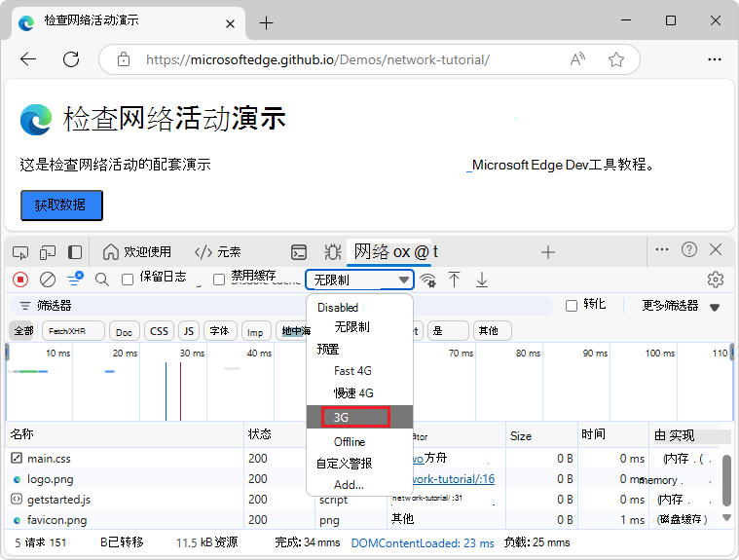Switch to 元素 tab
739x560 pixels.
click(217, 252)
